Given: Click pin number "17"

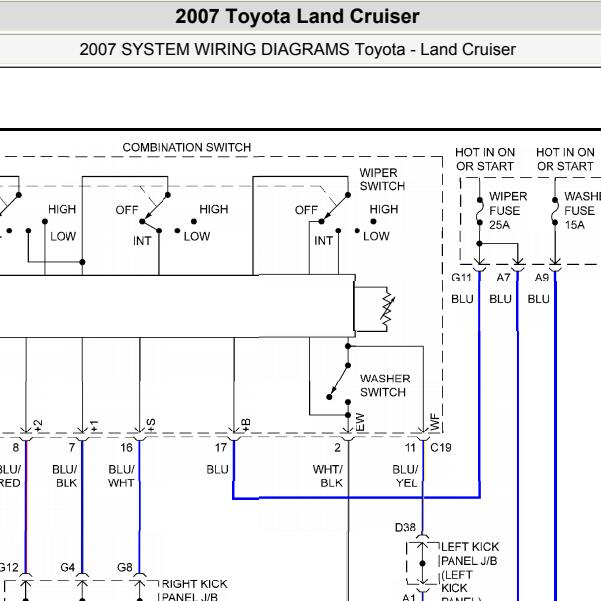Looking at the screenshot, I should 221,448.
